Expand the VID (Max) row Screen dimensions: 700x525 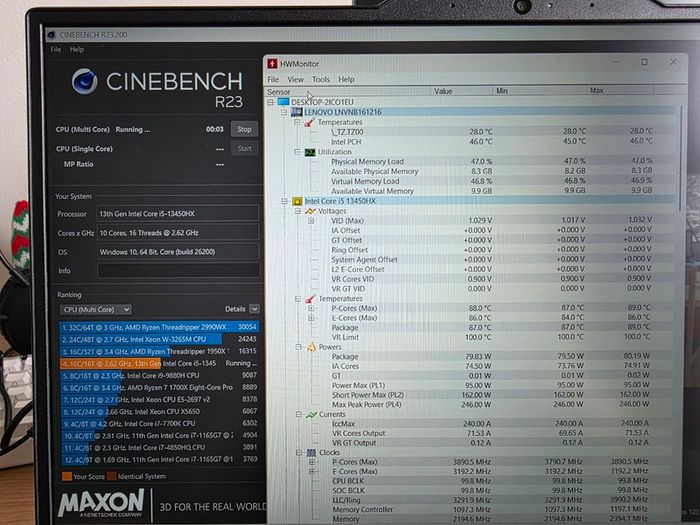click(x=311, y=221)
